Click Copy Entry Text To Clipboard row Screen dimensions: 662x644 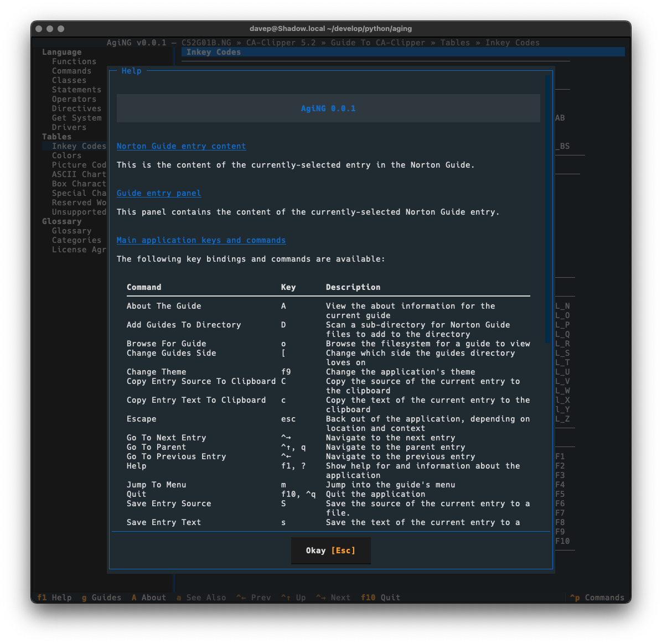click(328, 404)
